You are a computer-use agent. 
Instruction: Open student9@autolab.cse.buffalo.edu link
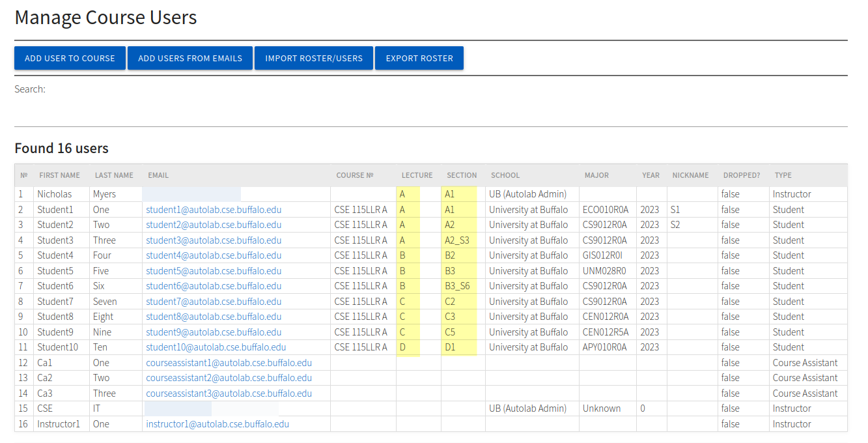(214, 332)
